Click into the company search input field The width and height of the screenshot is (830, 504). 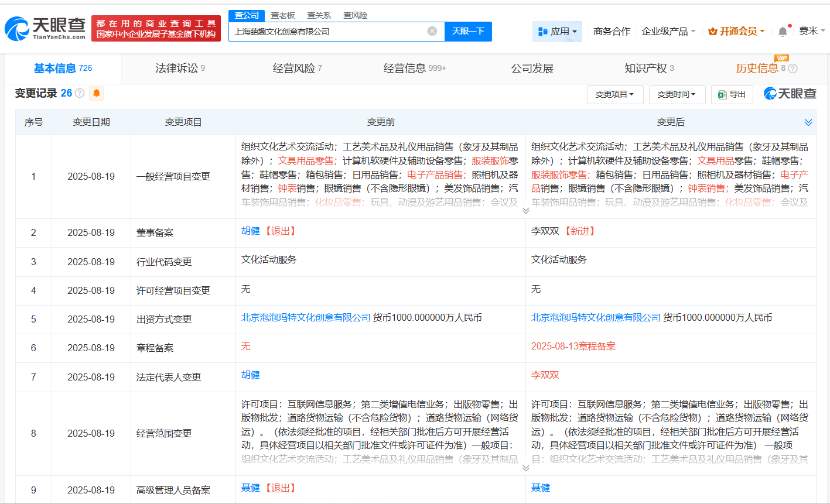328,32
